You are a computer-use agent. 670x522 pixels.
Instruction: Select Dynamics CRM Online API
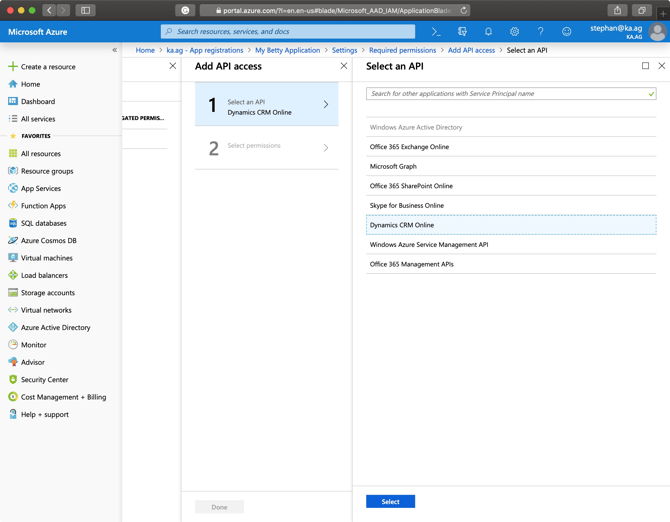pos(511,225)
